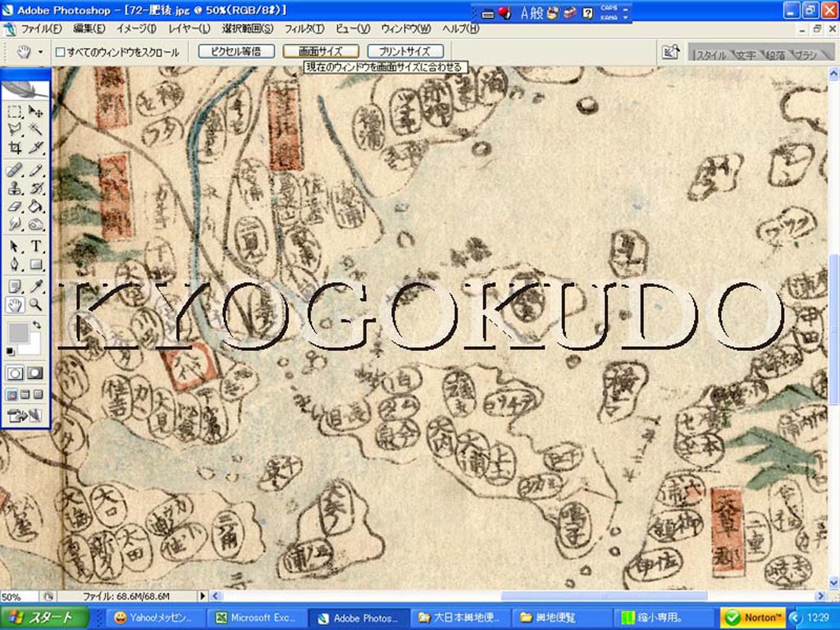Click the Adobe feather logo in toolbox
The image size is (840, 630).
click(x=25, y=89)
